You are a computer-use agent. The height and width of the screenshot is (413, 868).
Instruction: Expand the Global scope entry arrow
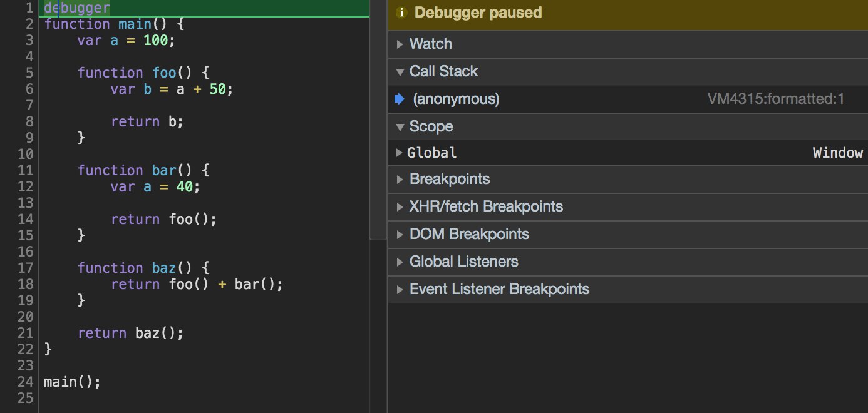coord(399,153)
